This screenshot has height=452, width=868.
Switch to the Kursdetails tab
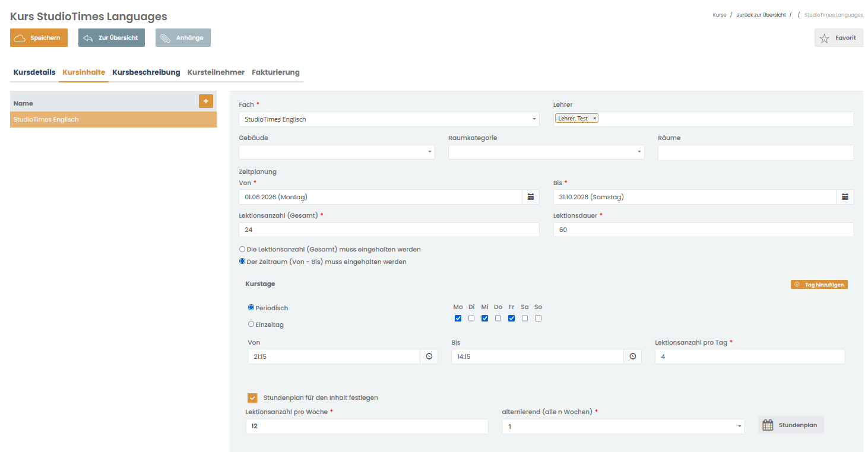(x=34, y=72)
